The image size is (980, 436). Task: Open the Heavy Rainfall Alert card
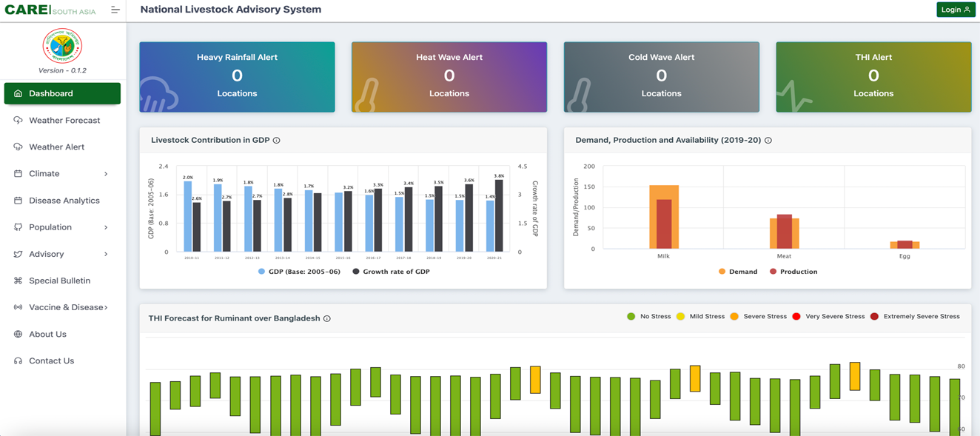coord(237,77)
